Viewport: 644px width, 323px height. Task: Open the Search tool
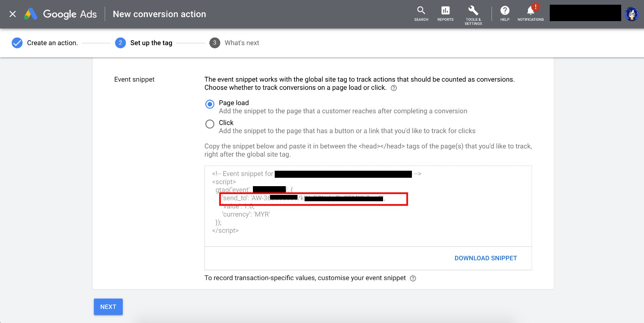tap(421, 14)
